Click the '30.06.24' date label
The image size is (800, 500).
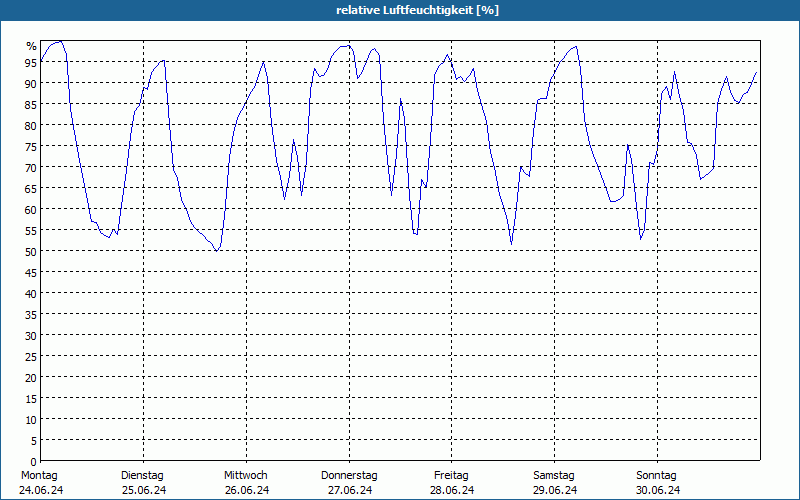[x=658, y=490]
